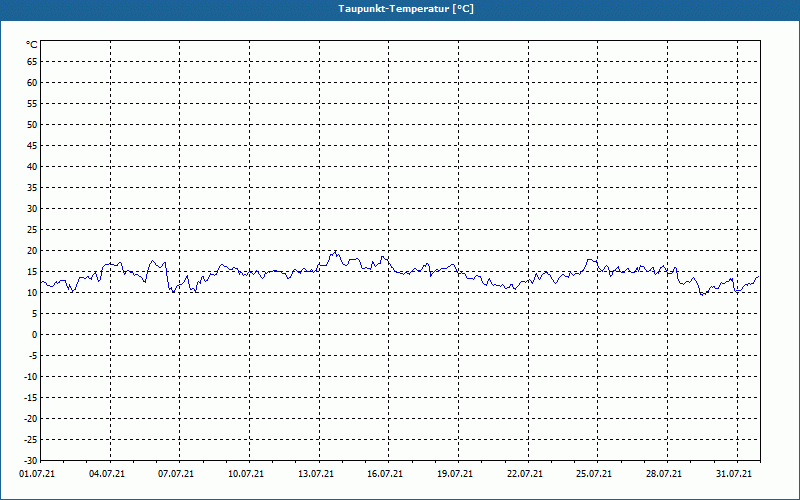Click the 25.07.21 x-axis date
800x500 pixels.
point(595,474)
